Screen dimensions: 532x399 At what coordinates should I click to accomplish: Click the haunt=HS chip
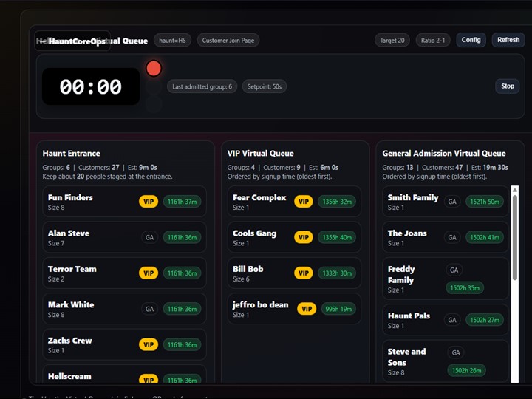point(172,41)
